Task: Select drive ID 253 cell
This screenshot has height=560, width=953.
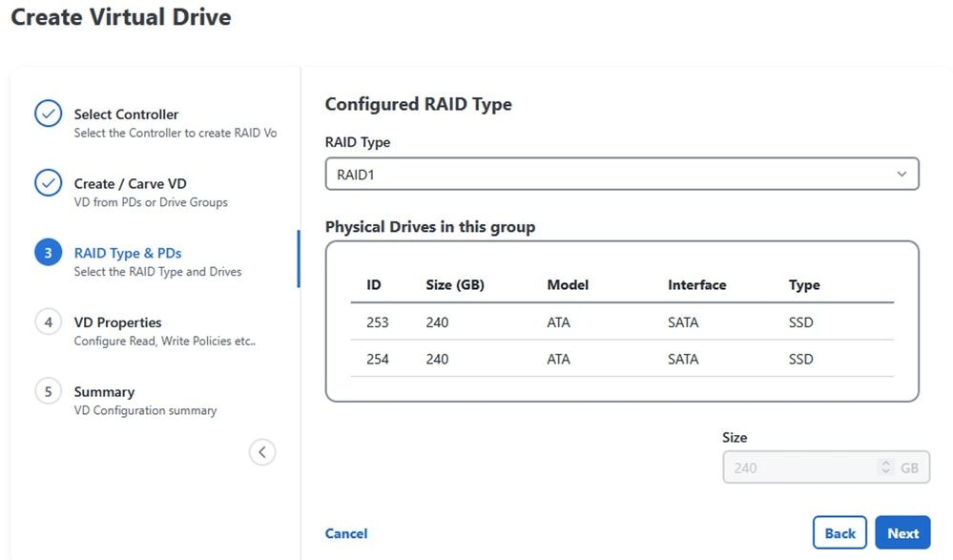Action: (x=378, y=322)
